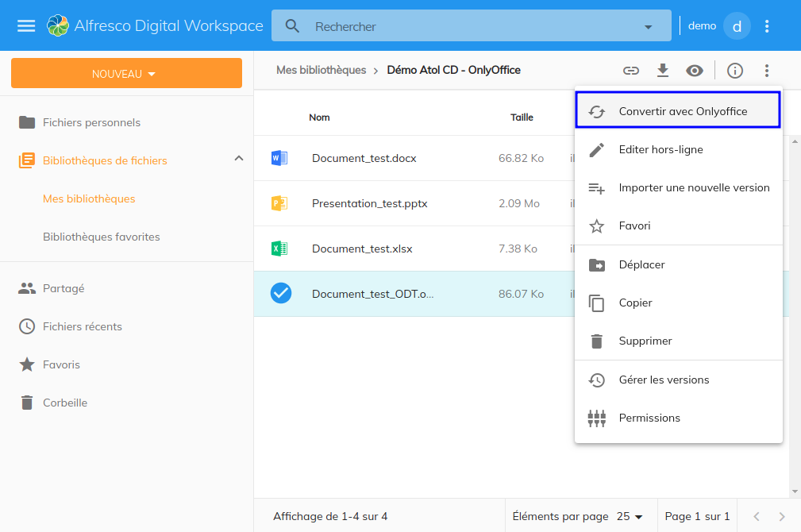Screen dimensions: 801x532
Task: Click the demo user avatar
Action: pos(737,26)
